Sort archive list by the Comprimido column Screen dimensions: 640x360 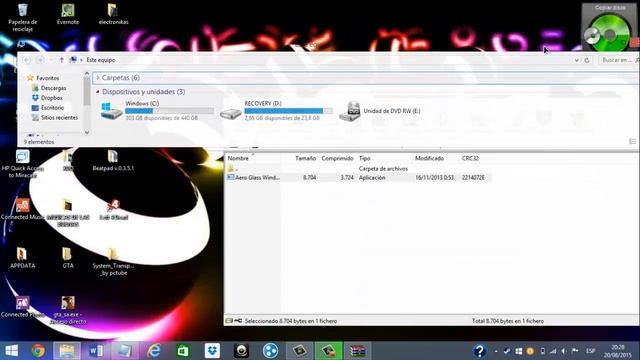click(x=337, y=158)
